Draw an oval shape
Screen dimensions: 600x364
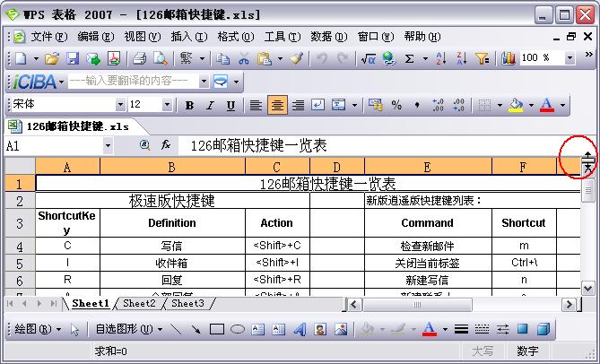[x=238, y=329]
